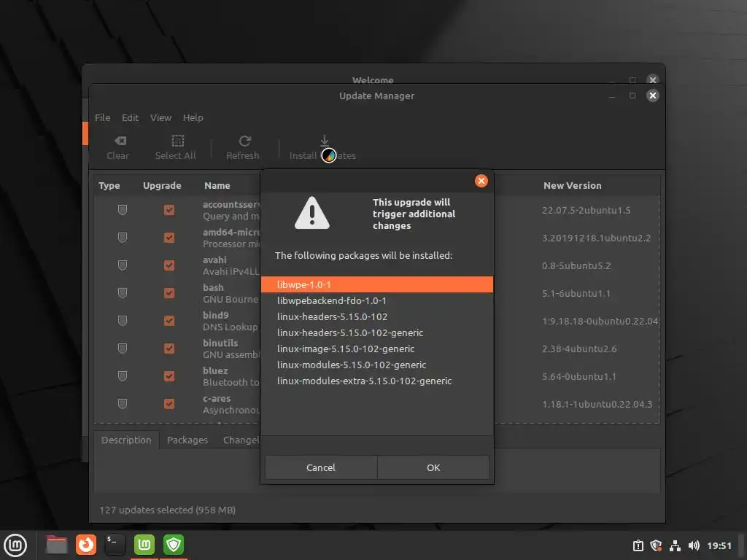Click OK to confirm additional changes
Image resolution: width=747 pixels, height=560 pixels.
click(x=433, y=467)
